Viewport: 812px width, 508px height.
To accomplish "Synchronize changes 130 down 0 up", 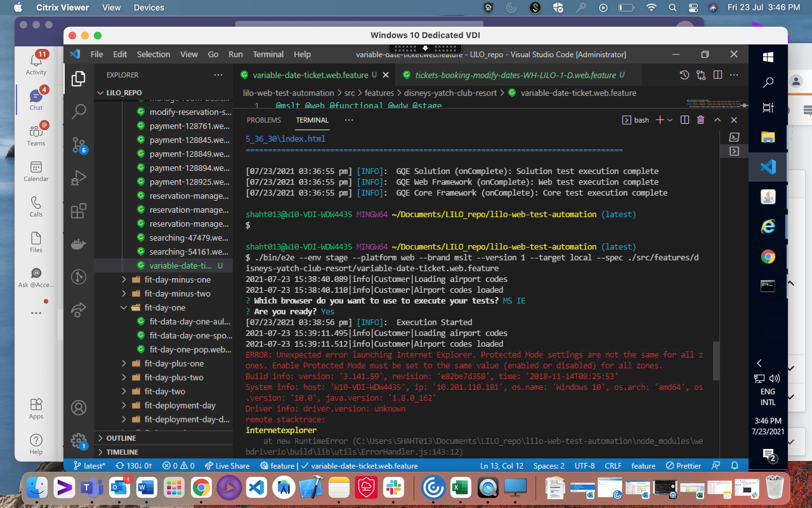I will [x=134, y=466].
